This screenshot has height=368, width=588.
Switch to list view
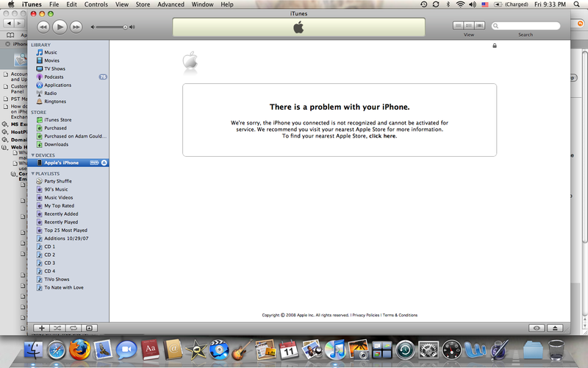pos(458,26)
